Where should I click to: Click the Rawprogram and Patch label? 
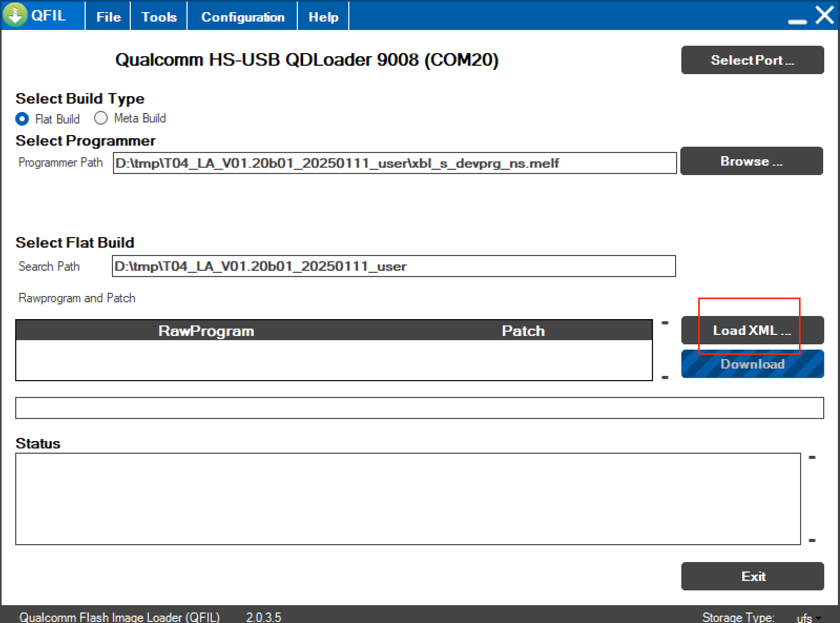[77, 298]
